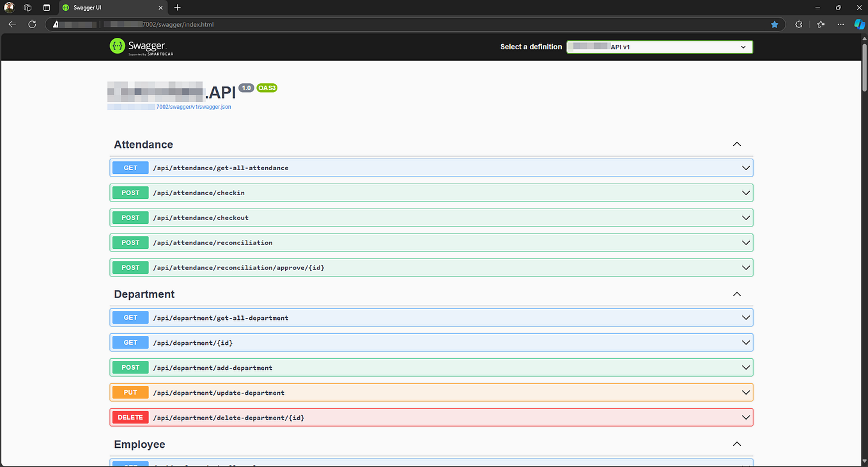Expand the POST attendance checkin operation
Screen dimensions: 868x467
(745, 192)
